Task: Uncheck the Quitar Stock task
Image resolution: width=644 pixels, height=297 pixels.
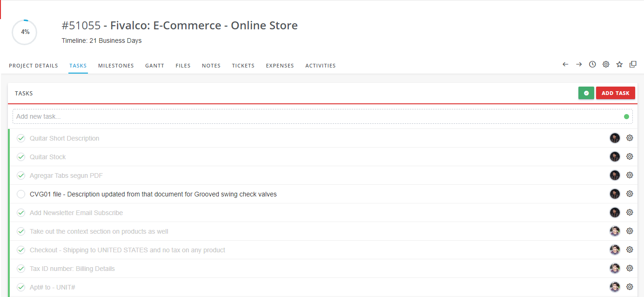Action: coord(21,157)
